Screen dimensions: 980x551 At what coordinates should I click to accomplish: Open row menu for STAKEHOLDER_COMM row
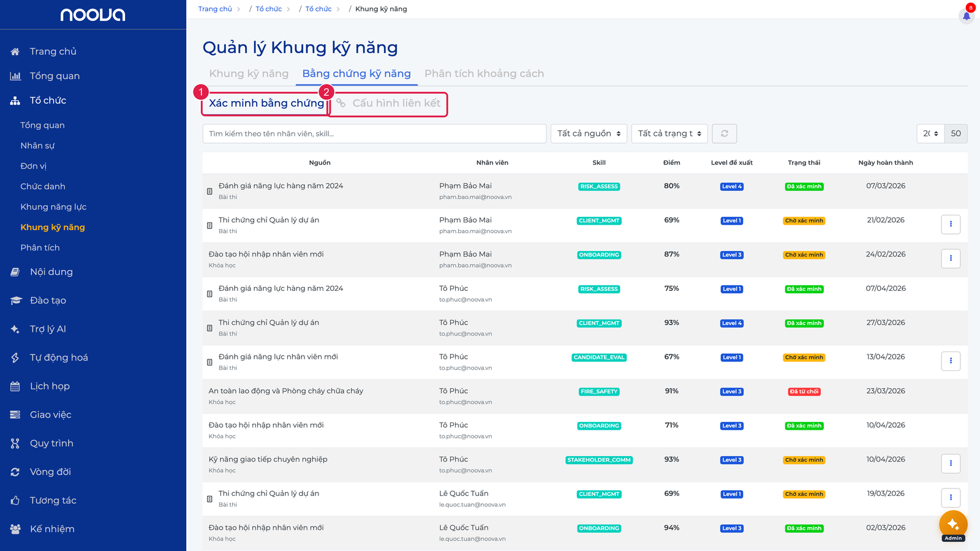click(951, 463)
